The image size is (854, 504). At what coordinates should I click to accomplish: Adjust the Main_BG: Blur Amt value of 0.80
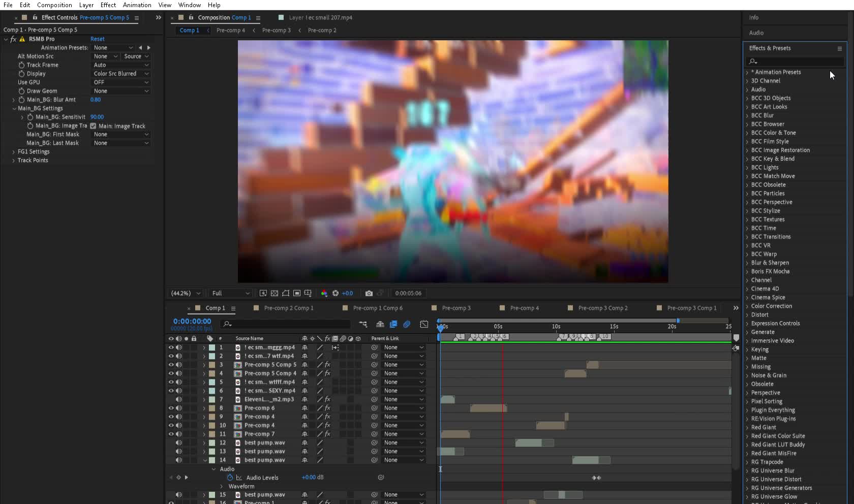[x=95, y=100]
